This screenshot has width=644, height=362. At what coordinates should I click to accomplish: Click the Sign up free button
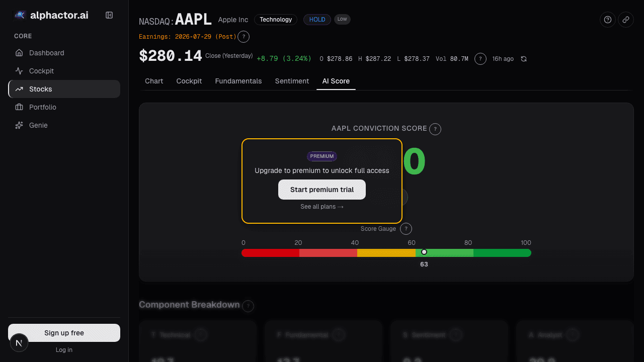click(x=64, y=333)
